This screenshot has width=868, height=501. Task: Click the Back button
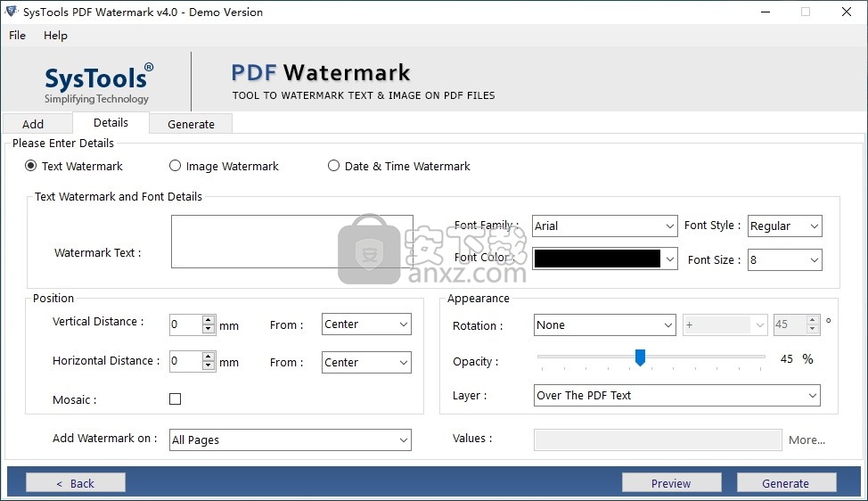75,483
